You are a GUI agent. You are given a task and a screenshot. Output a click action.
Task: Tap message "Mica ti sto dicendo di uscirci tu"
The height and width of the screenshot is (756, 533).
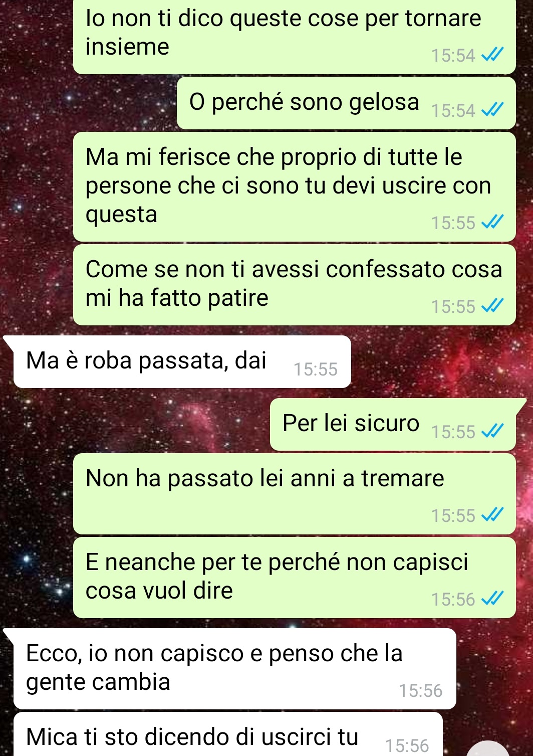228,735
